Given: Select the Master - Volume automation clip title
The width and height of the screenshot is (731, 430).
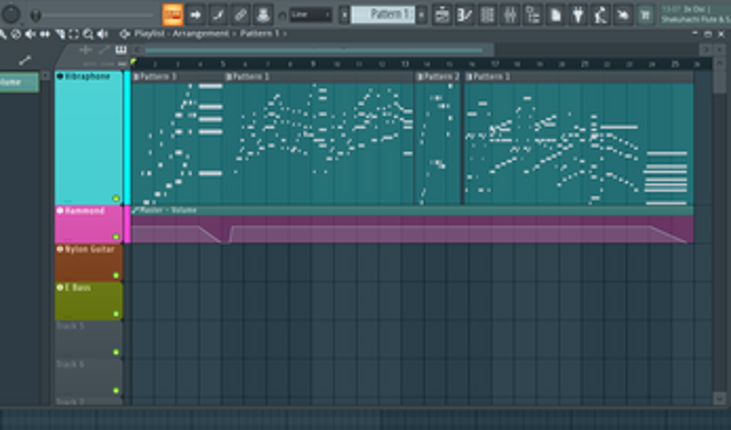Looking at the screenshot, I should coord(168,210).
